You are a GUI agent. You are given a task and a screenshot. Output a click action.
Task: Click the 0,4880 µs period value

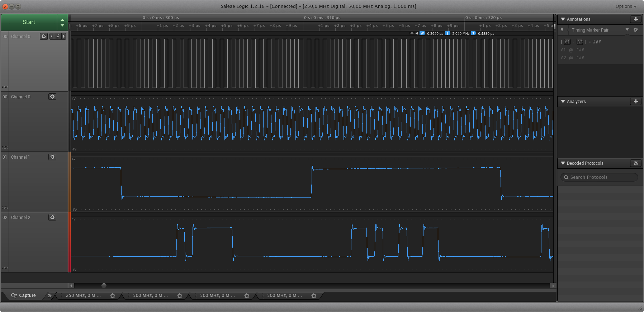tap(486, 34)
